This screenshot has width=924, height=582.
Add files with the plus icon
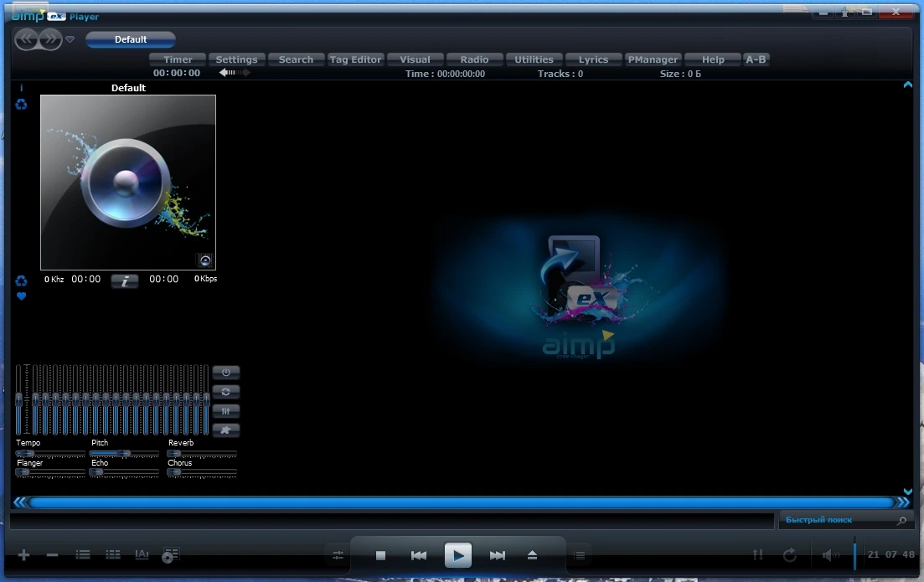pyautogui.click(x=23, y=555)
